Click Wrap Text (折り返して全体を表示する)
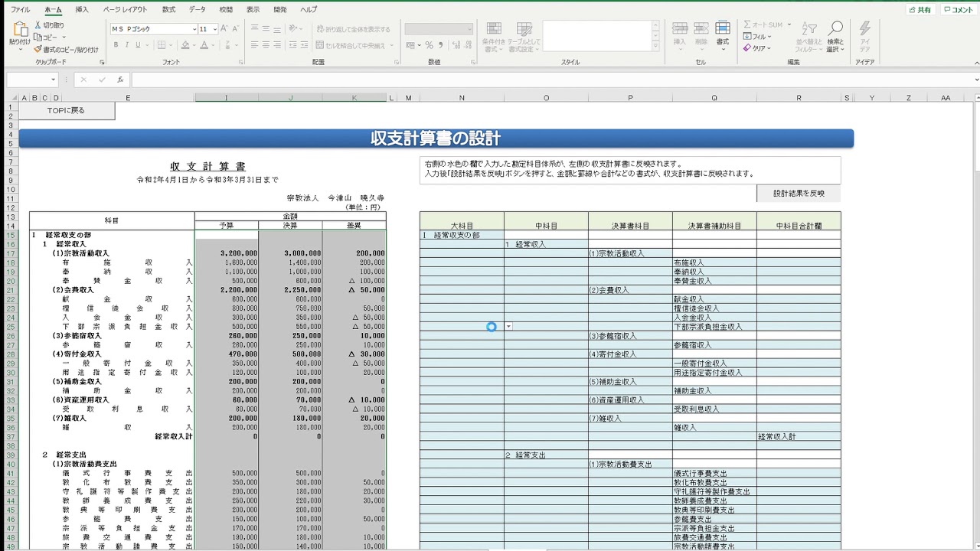 (353, 29)
